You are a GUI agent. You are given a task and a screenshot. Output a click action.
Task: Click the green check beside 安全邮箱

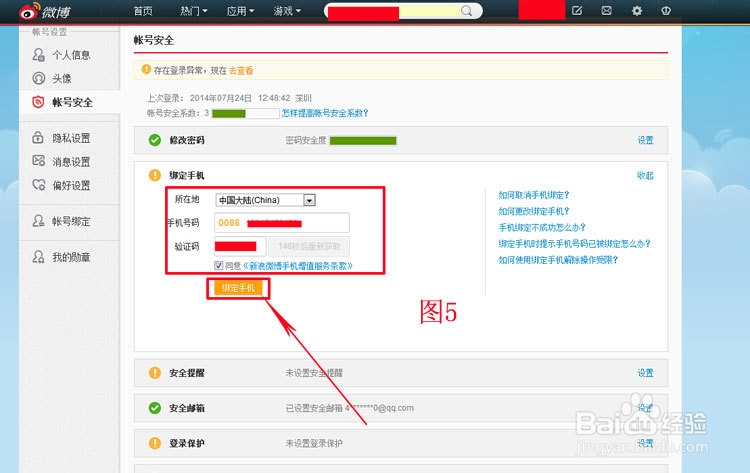pyautogui.click(x=154, y=408)
